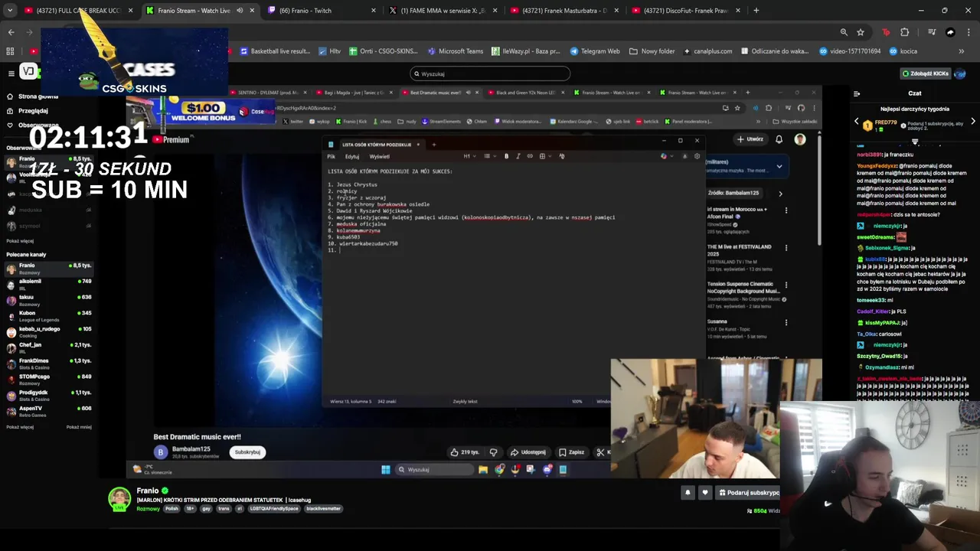Viewport: 980px width, 551px height.
Task: Toggle Bold in streamed Notepad toolbar
Action: (x=506, y=156)
